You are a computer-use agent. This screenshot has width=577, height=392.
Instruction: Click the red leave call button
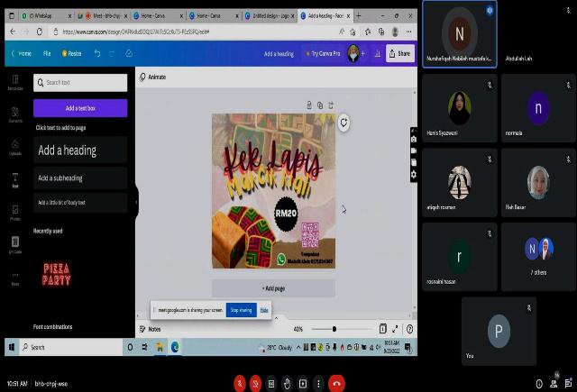pyautogui.click(x=336, y=382)
